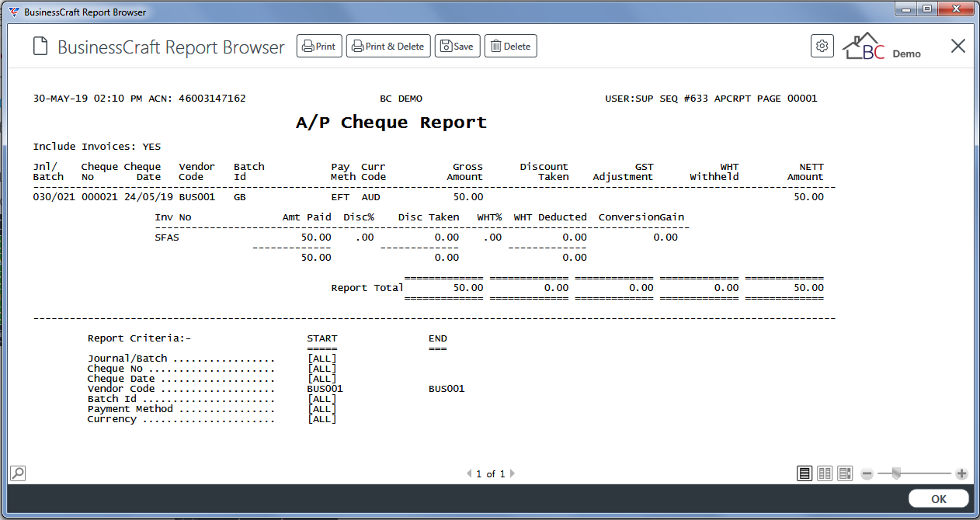This screenshot has height=520, width=980.
Task: Click "Include Invoices: YES" line
Action: click(x=97, y=147)
